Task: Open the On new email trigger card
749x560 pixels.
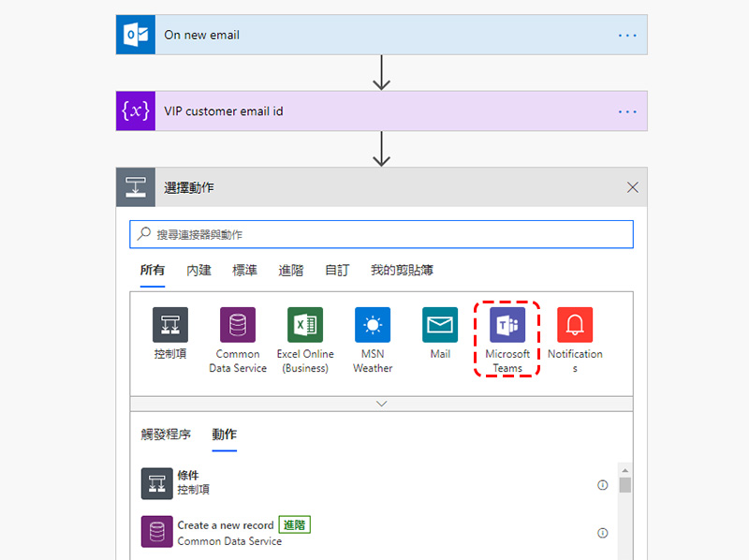Action: tap(382, 35)
